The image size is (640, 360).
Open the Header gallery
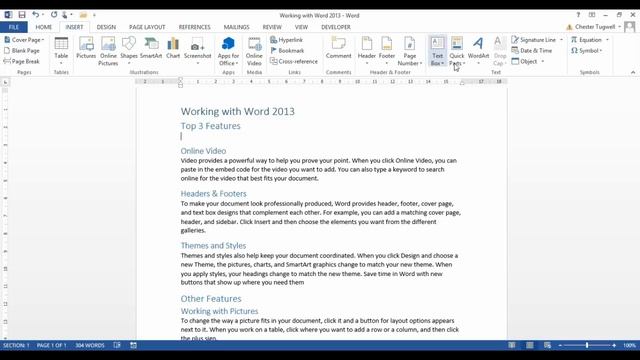click(x=367, y=51)
